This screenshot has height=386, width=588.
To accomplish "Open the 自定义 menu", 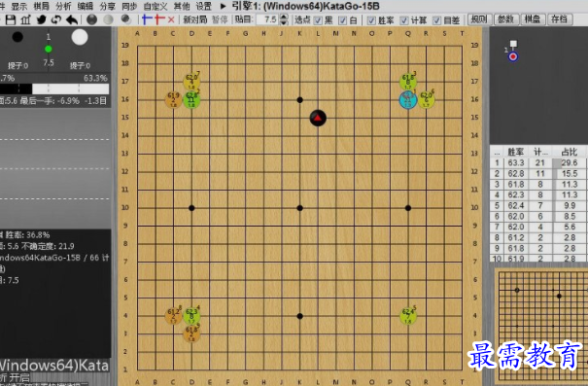I will pos(156,6).
